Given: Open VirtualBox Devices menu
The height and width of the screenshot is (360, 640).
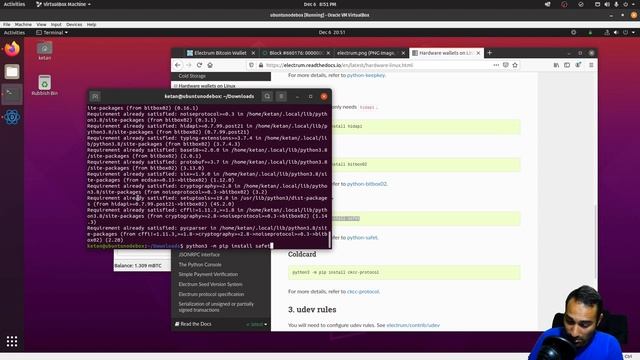Looking at the screenshot, I should 74,24.
